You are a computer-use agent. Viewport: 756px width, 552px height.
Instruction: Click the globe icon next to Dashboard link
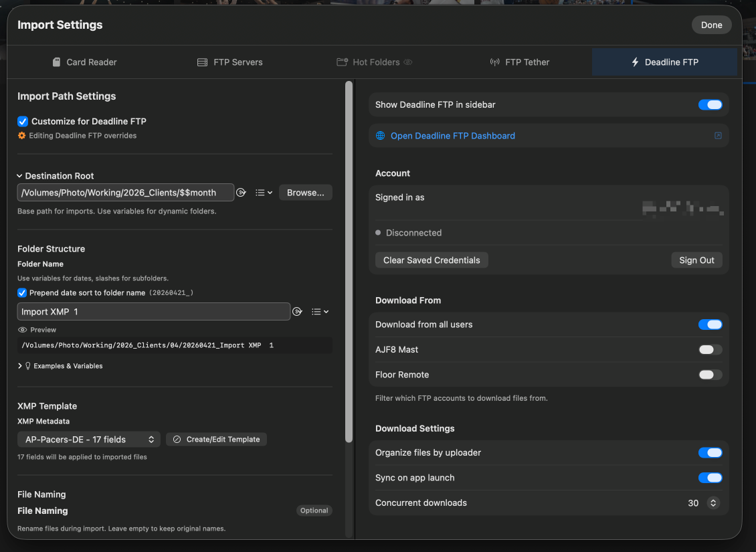pos(381,135)
